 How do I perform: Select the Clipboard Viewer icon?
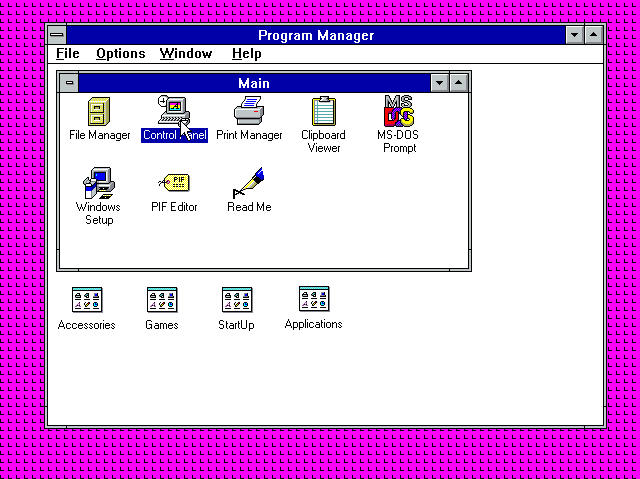coord(324,111)
